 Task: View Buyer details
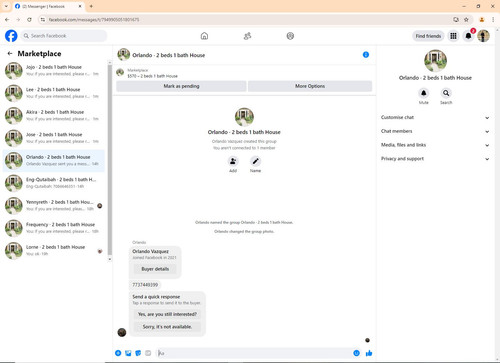(x=155, y=269)
